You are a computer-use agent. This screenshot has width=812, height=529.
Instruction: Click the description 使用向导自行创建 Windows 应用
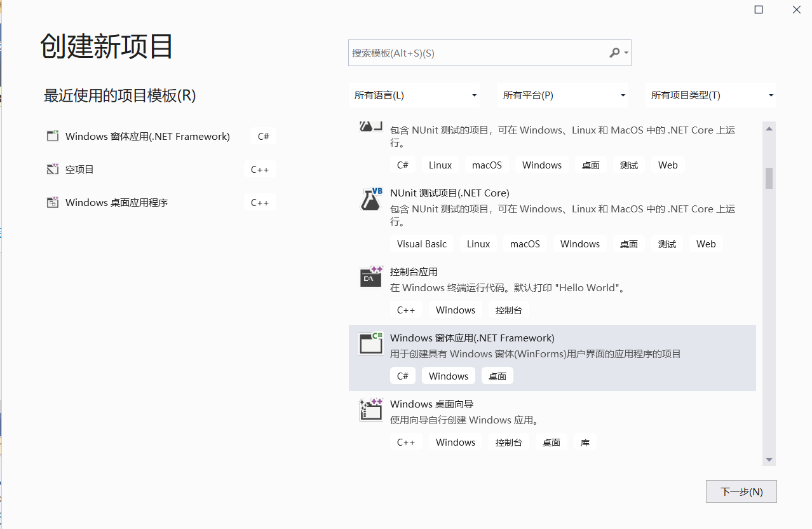464,420
